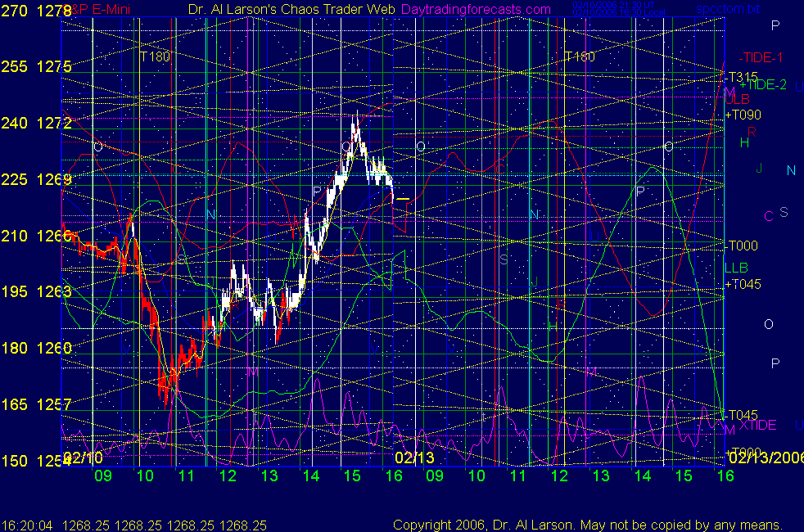Click hour 12 label of the 02/10 session

pyautogui.click(x=228, y=476)
